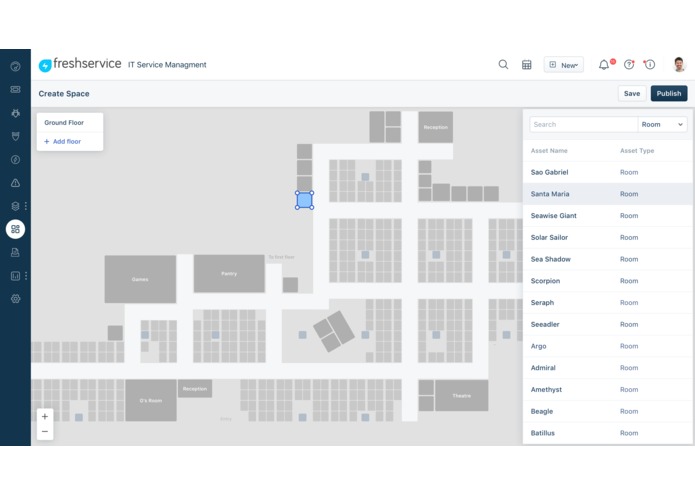This screenshot has width=695, height=494.
Task: Open the user profile avatar
Action: coord(679,65)
